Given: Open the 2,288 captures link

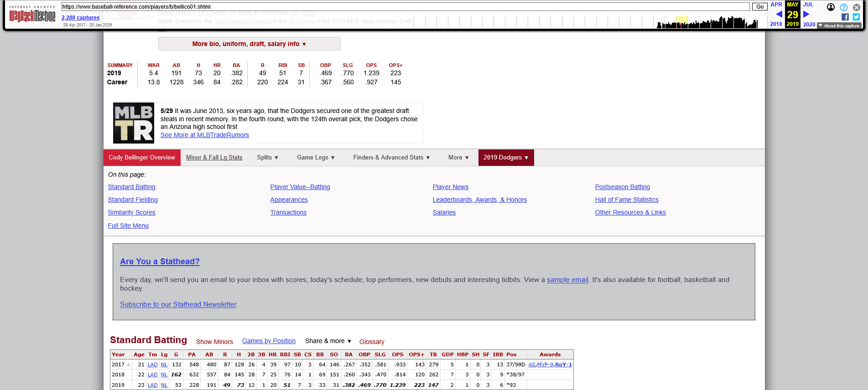Looking at the screenshot, I should point(80,18).
